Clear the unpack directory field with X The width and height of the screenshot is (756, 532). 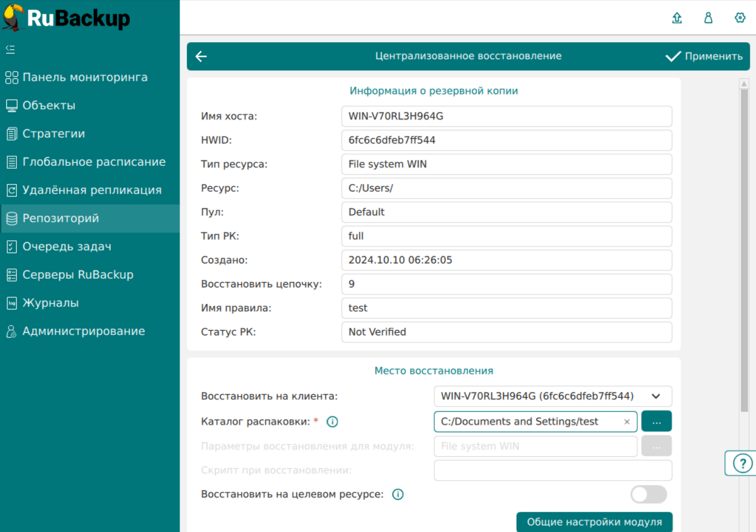tap(627, 422)
